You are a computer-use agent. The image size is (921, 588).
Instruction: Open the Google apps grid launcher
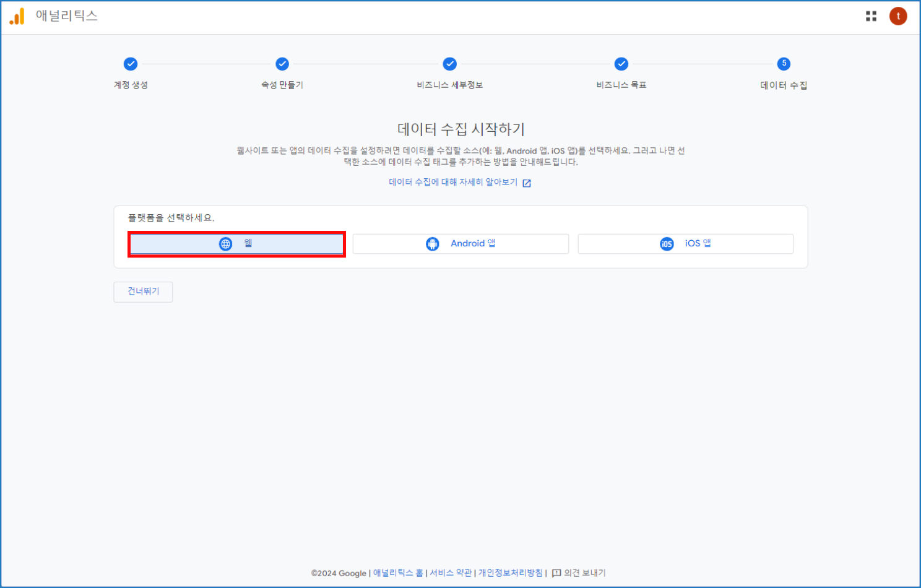pos(871,16)
